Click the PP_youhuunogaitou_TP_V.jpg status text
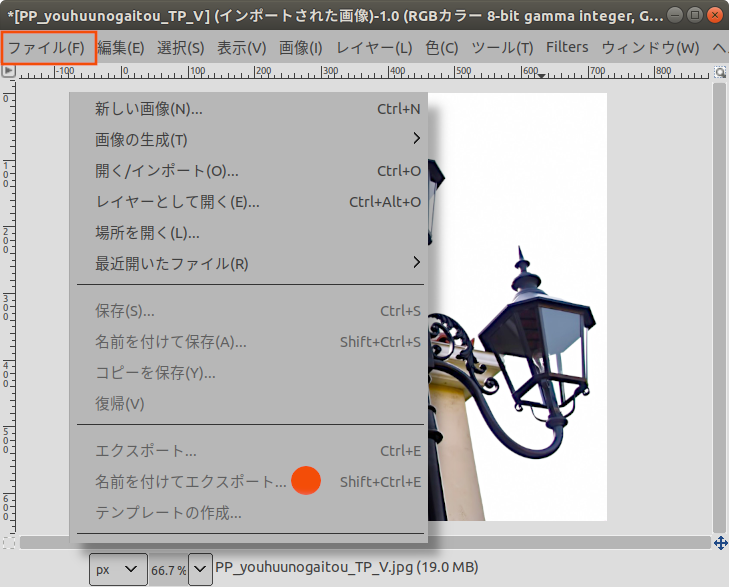 click(x=347, y=567)
